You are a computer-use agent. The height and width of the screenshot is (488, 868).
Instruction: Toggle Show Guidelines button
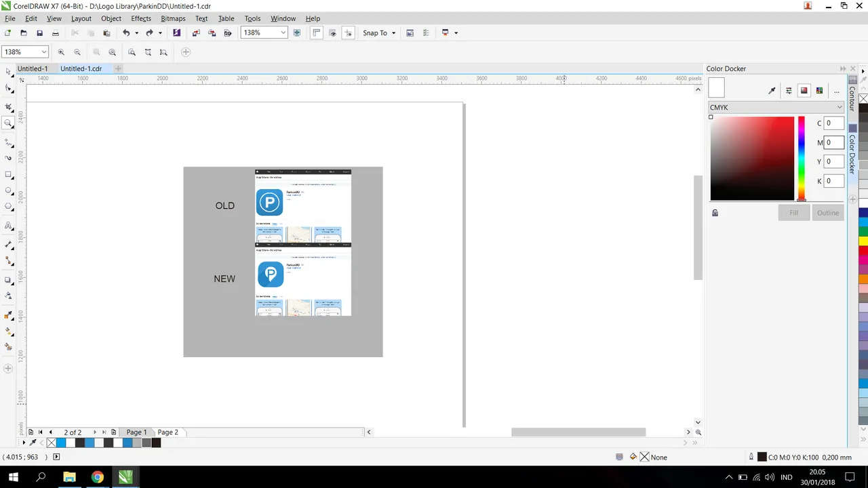pos(349,33)
